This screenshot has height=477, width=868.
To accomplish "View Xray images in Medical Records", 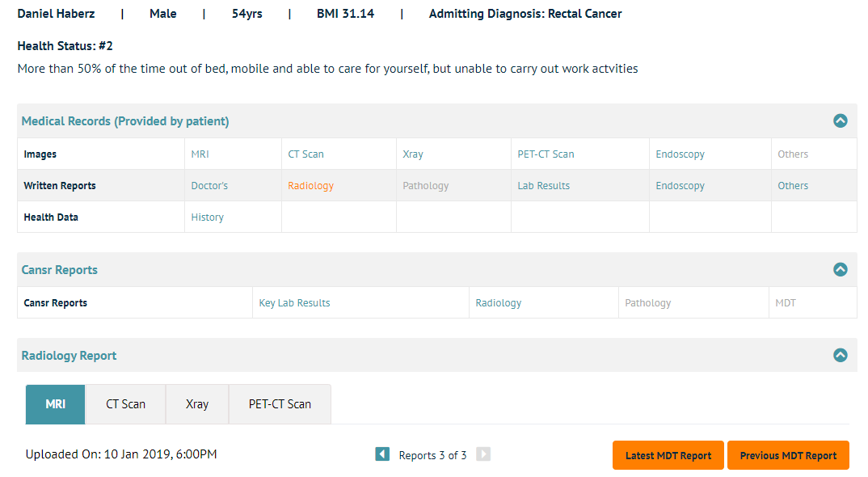I will (412, 154).
